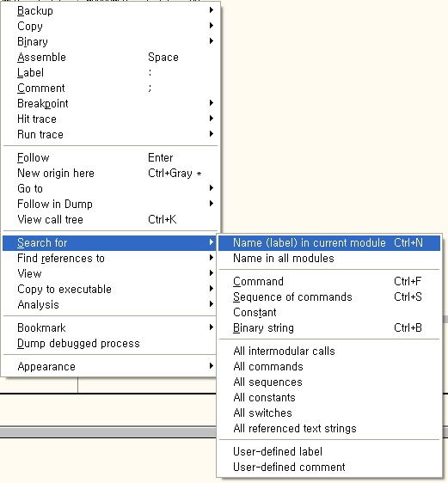Open the Appearance submenu
Viewport: 448px width, 483px height.
110,367
